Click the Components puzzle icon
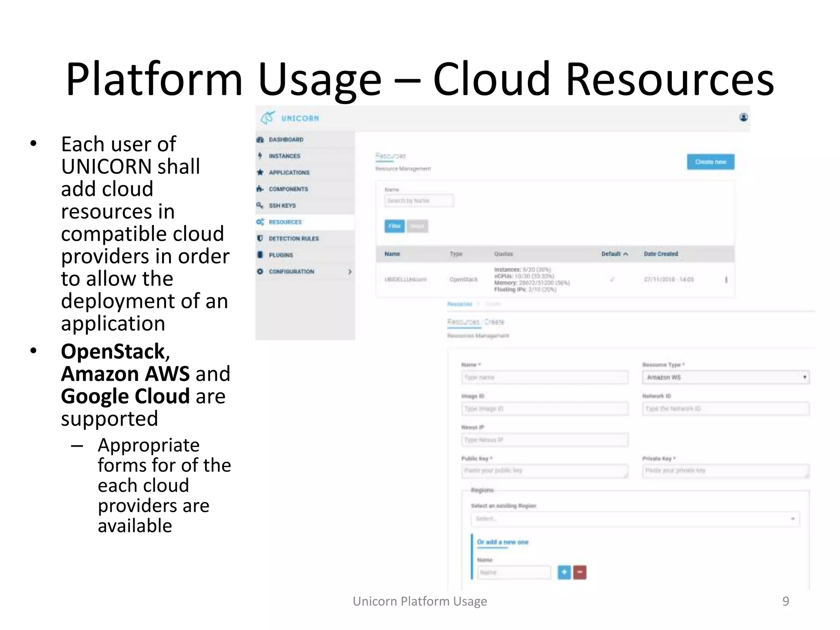Screen dimensions: 840x630 click(x=260, y=189)
